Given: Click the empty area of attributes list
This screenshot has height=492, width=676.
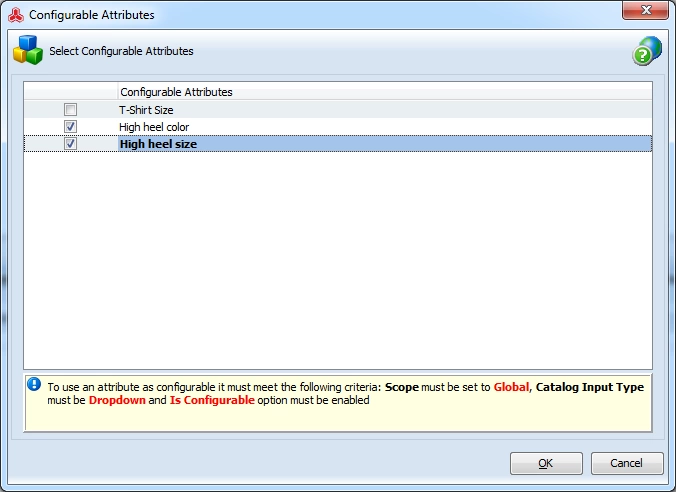Looking at the screenshot, I should pos(338,260).
